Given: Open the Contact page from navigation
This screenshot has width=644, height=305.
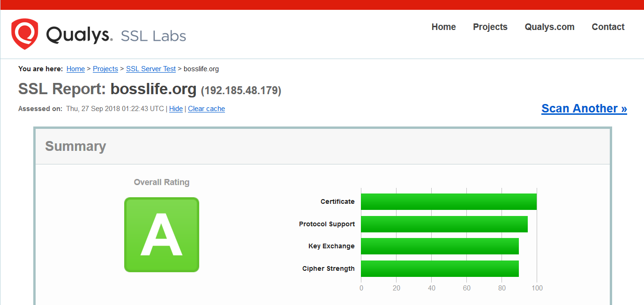Looking at the screenshot, I should [x=608, y=27].
